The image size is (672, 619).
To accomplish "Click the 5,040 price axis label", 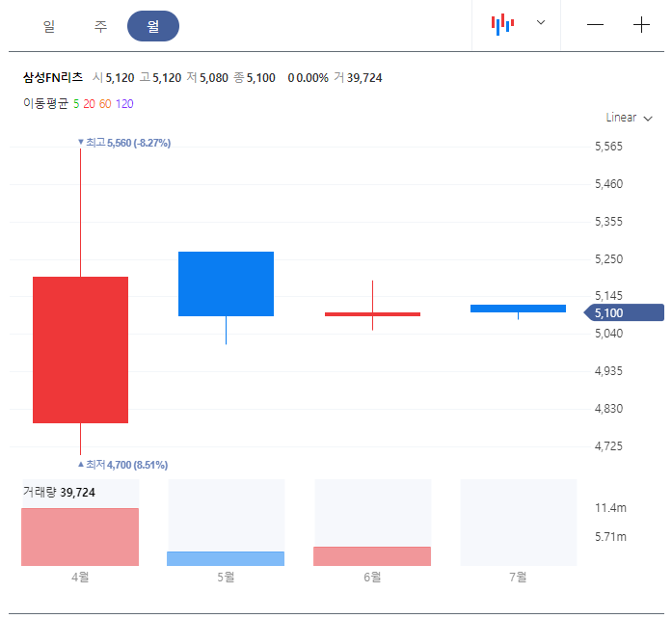I will click(608, 334).
